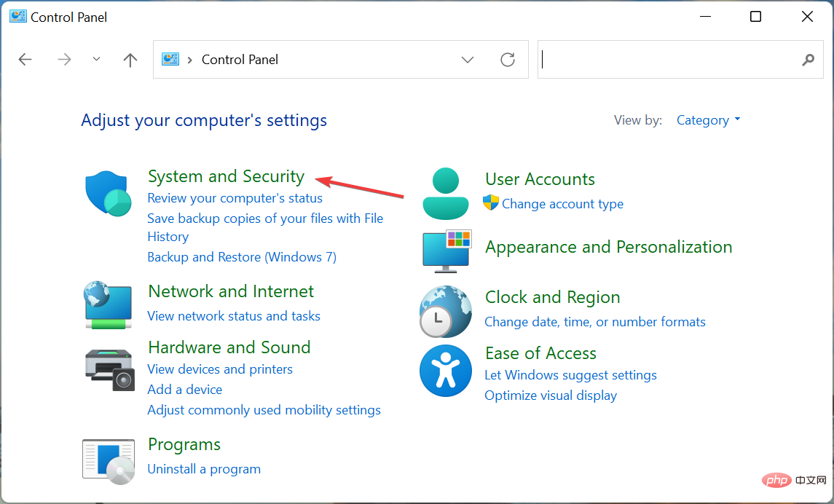Viewport: 834px width, 504px height.
Task: Click the UAC shield beside Change account type
Action: click(x=490, y=202)
